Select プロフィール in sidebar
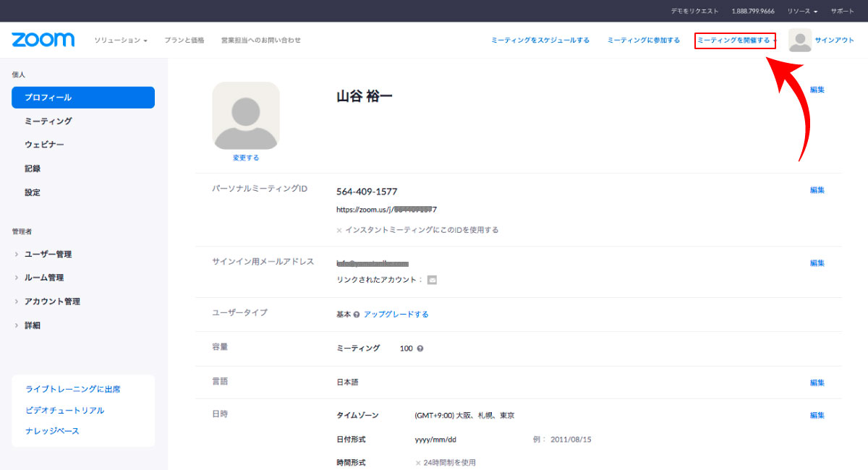868x470 pixels. point(83,98)
